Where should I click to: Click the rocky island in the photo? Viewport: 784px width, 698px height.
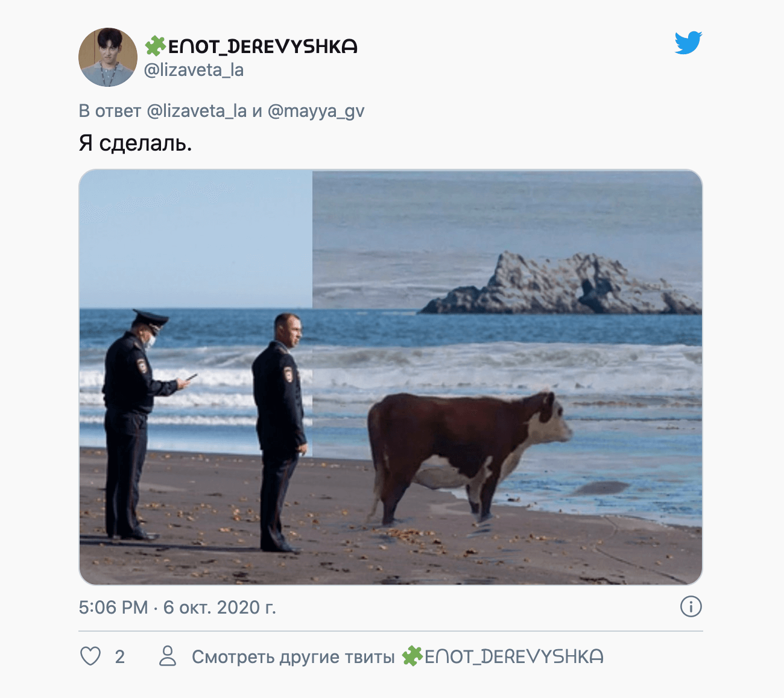coord(560,285)
